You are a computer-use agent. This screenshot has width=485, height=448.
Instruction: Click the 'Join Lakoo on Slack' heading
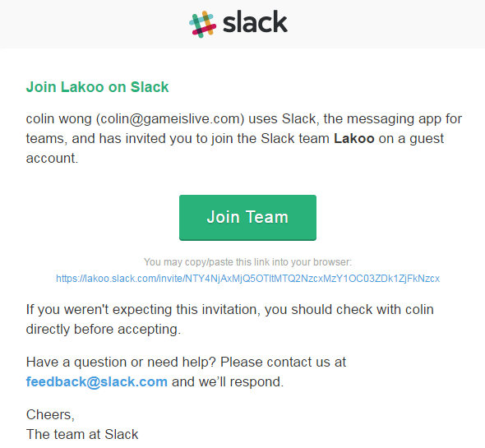[x=98, y=87]
